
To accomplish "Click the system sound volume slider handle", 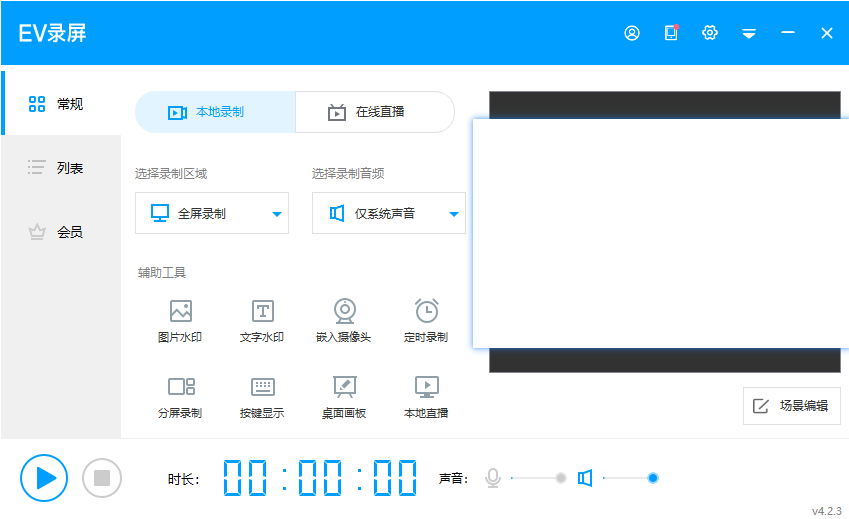I will click(x=653, y=478).
